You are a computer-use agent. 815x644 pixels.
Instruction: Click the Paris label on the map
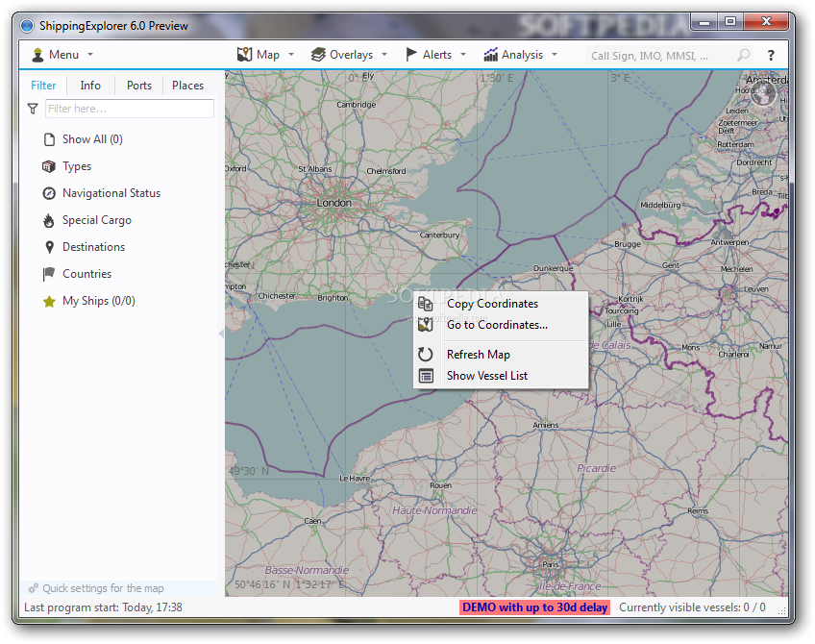[x=550, y=564]
